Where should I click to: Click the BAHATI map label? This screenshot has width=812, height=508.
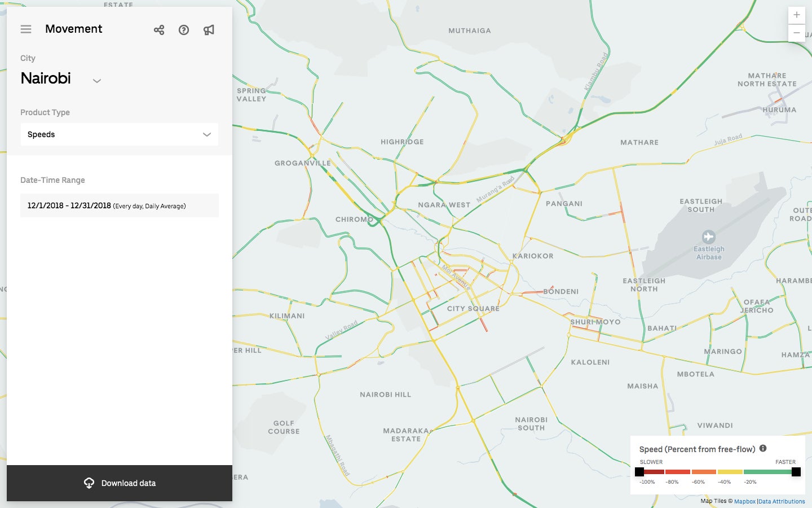tap(662, 328)
